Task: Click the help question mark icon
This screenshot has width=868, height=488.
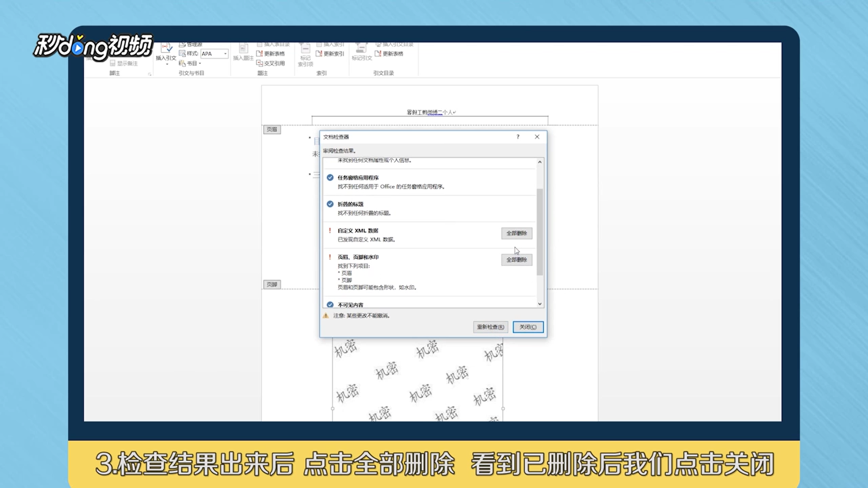Action: 518,137
